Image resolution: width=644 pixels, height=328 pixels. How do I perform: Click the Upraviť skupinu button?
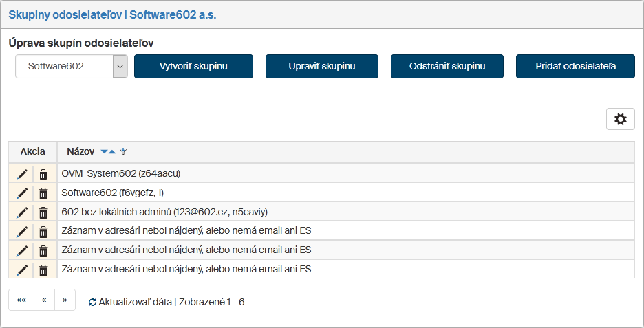tap(321, 67)
